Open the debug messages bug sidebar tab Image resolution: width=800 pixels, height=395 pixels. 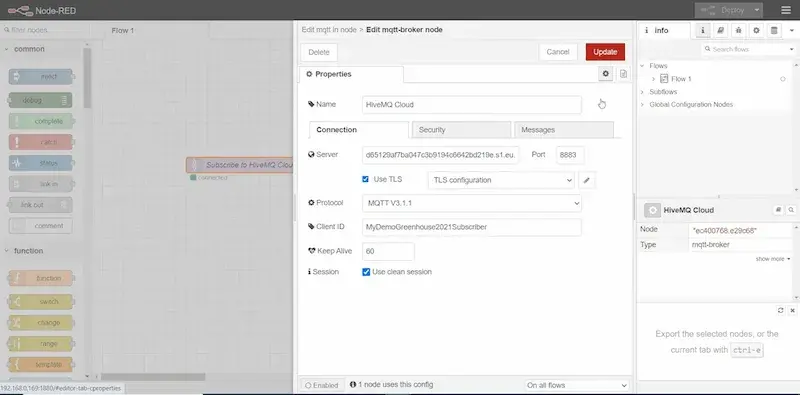[738, 30]
